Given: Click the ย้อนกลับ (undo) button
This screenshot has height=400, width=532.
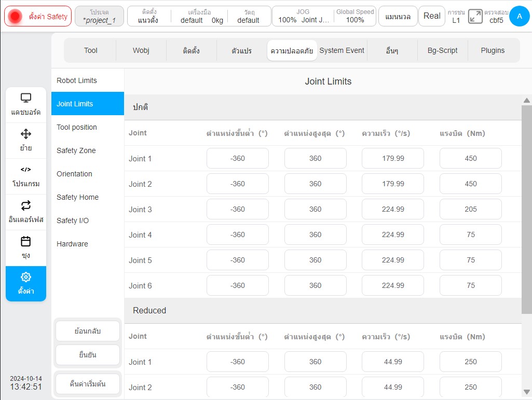Looking at the screenshot, I should point(88,331).
